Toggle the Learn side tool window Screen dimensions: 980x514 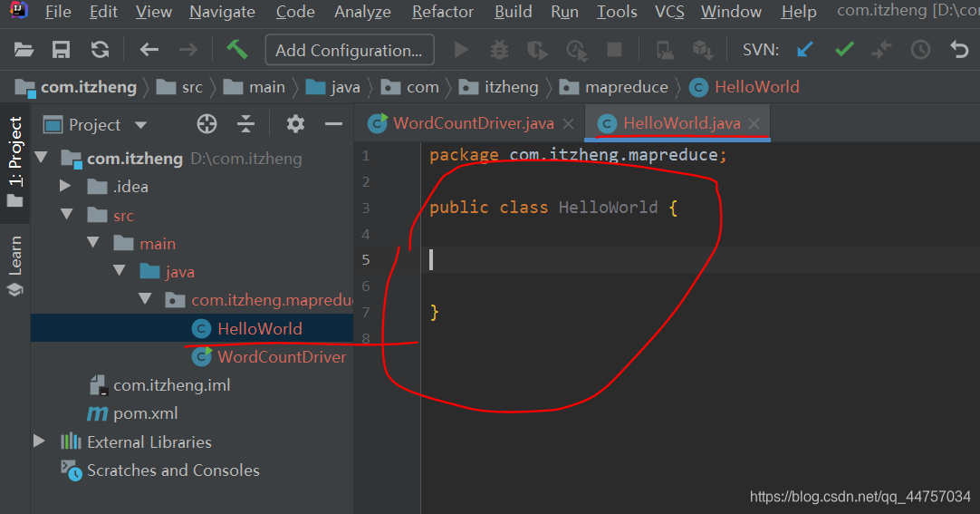click(15, 265)
